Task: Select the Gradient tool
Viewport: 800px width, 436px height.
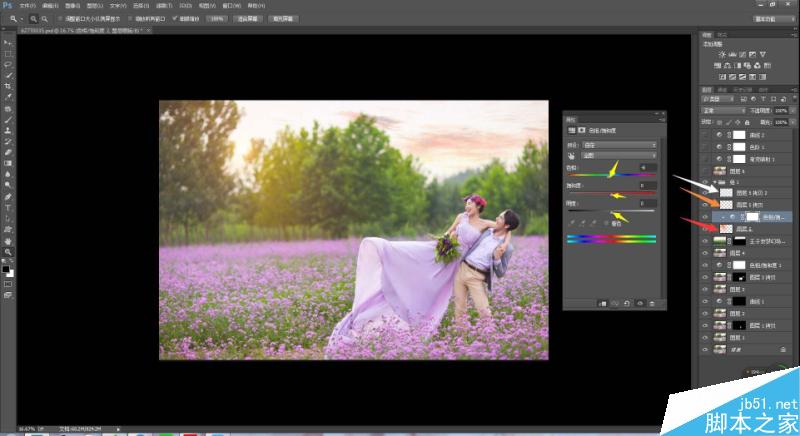Action: pyautogui.click(x=8, y=163)
